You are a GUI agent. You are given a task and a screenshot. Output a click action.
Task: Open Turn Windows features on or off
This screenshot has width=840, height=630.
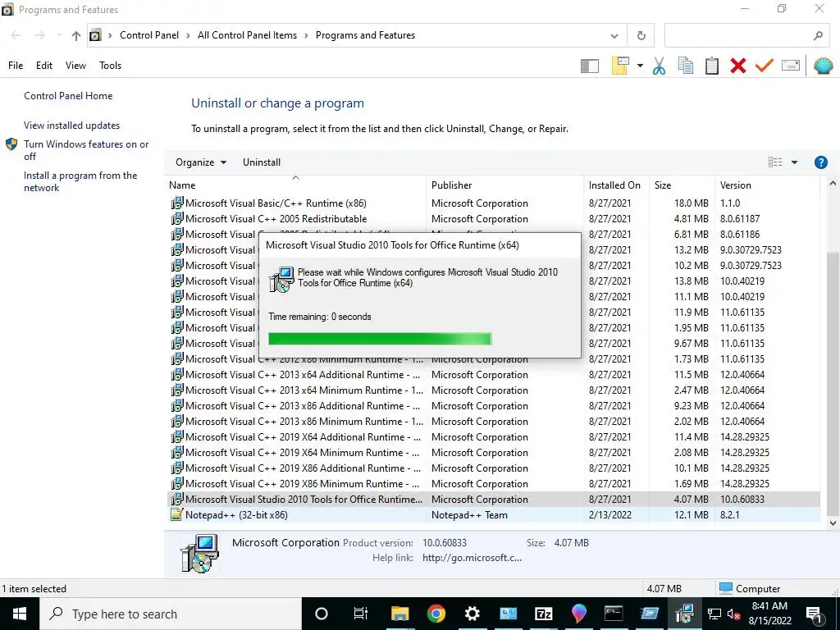point(86,150)
